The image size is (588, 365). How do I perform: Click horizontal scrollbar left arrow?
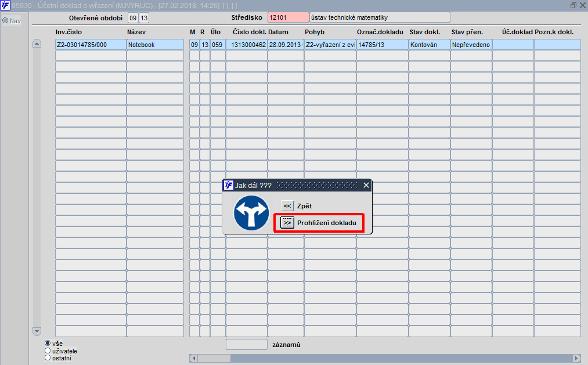pyautogui.click(x=194, y=358)
